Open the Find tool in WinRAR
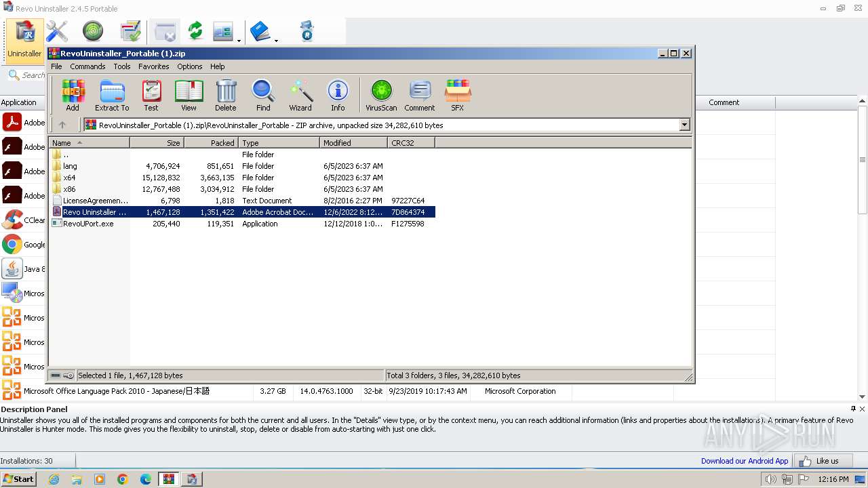Screen dimensions: 868x488 [263, 95]
